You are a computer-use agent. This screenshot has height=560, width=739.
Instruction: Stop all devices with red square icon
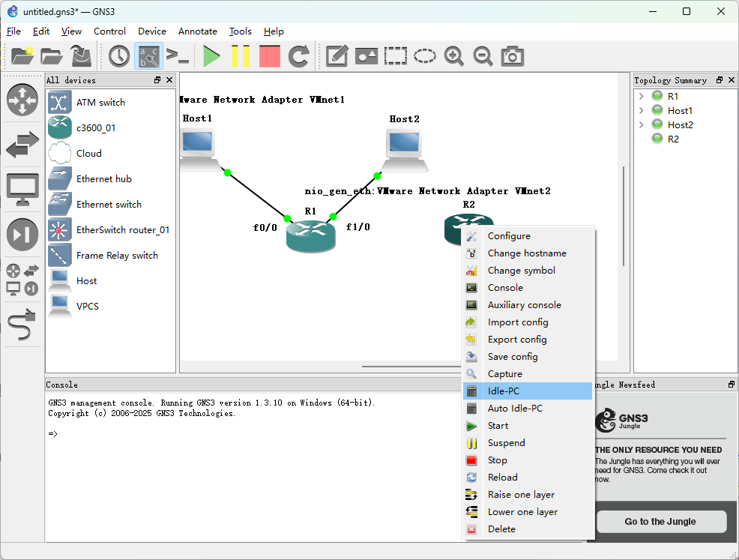click(x=270, y=56)
